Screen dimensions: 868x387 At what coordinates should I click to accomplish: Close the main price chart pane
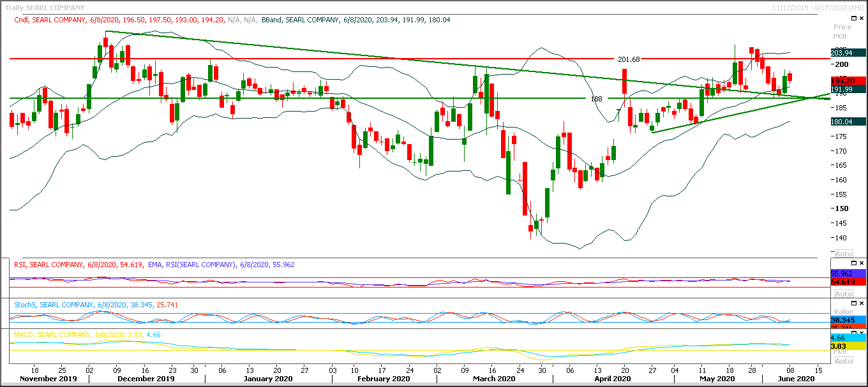click(x=860, y=19)
